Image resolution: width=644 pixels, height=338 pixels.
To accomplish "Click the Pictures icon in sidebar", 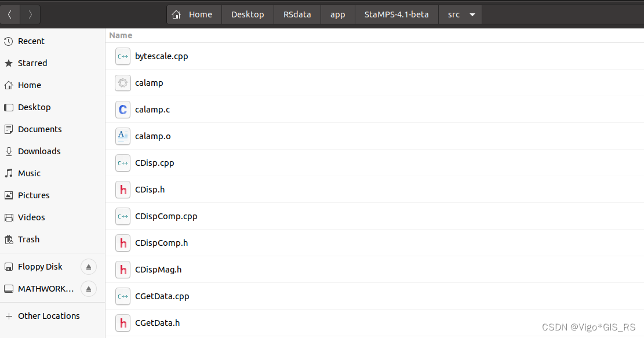I will coord(8,195).
